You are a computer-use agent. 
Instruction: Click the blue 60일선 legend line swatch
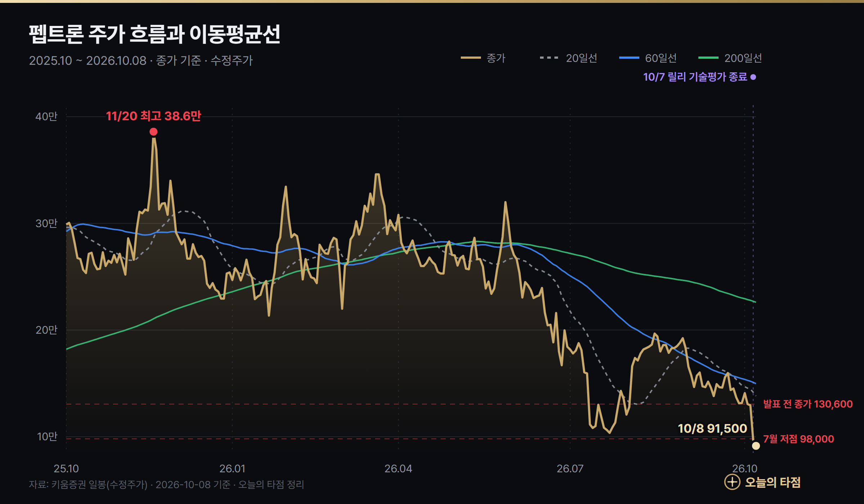coord(629,58)
